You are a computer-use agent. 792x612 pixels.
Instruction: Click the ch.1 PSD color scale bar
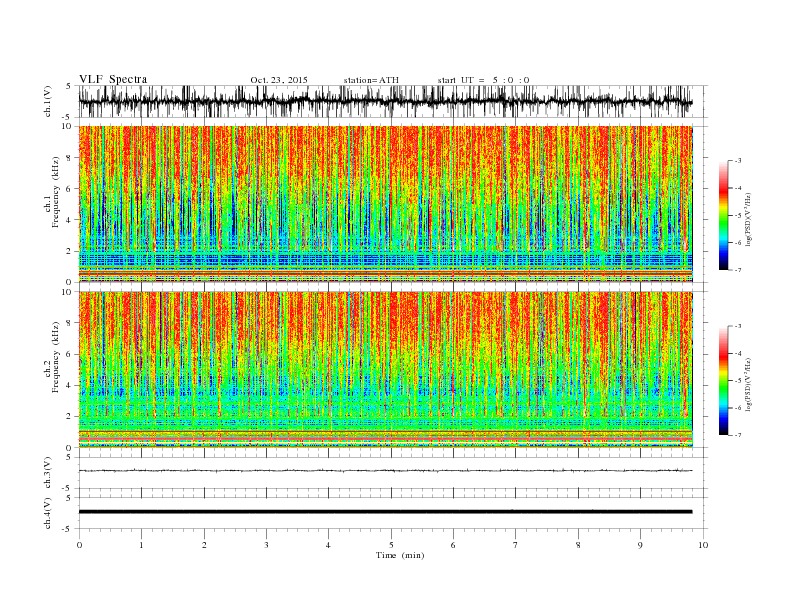click(723, 215)
